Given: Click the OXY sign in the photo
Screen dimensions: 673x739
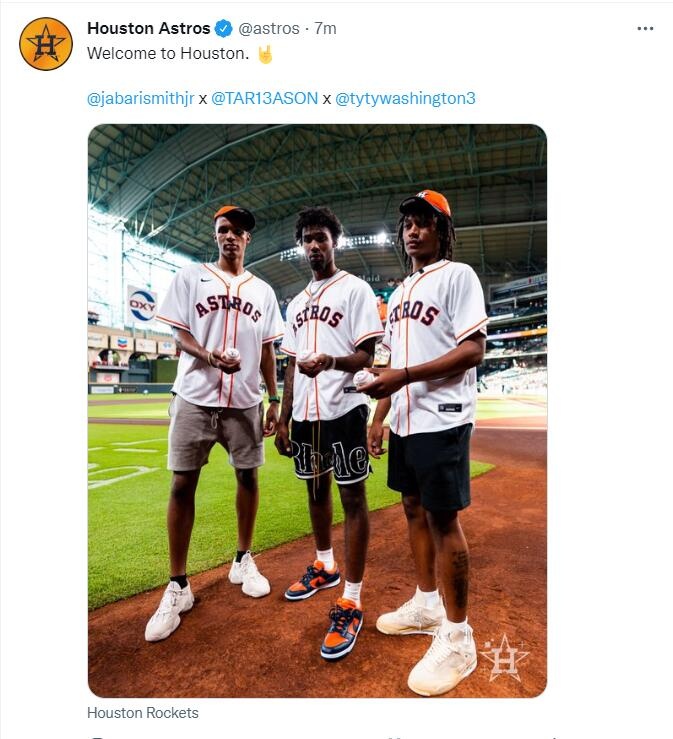Looking at the screenshot, I should (142, 303).
